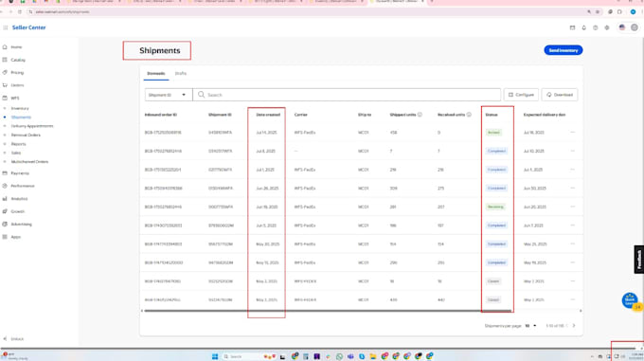Click the Feedback side tab

638,260
